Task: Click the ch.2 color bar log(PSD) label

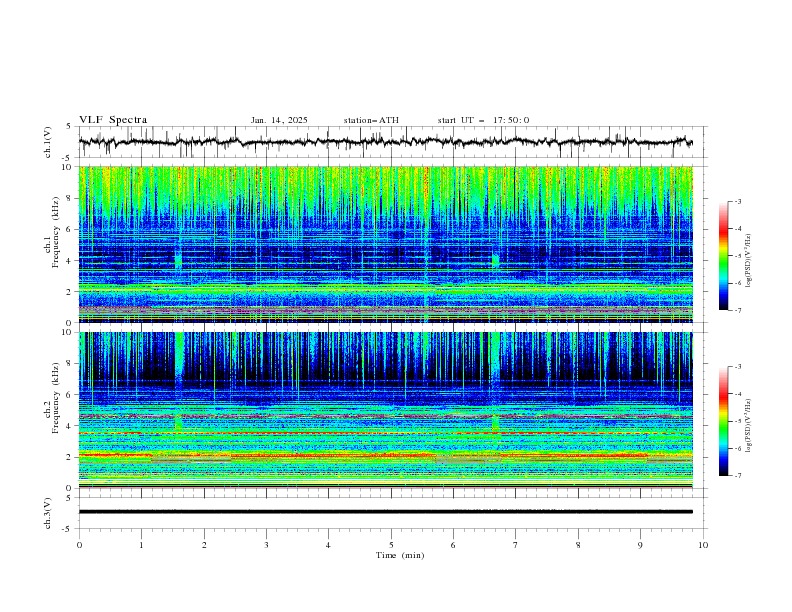Action: pos(749,425)
